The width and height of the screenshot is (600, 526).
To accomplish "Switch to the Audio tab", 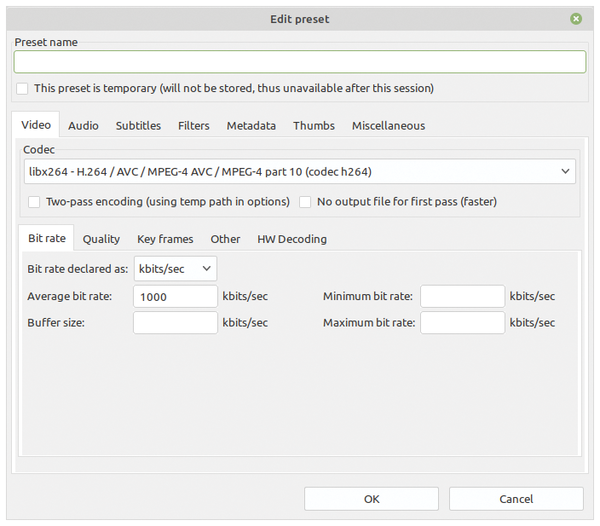I will click(83, 125).
